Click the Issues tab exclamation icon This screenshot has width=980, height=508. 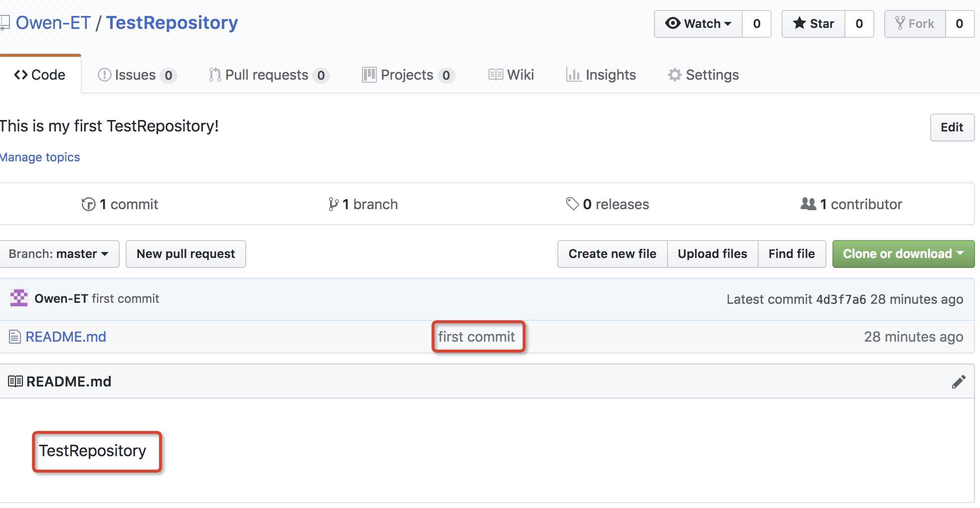[104, 75]
